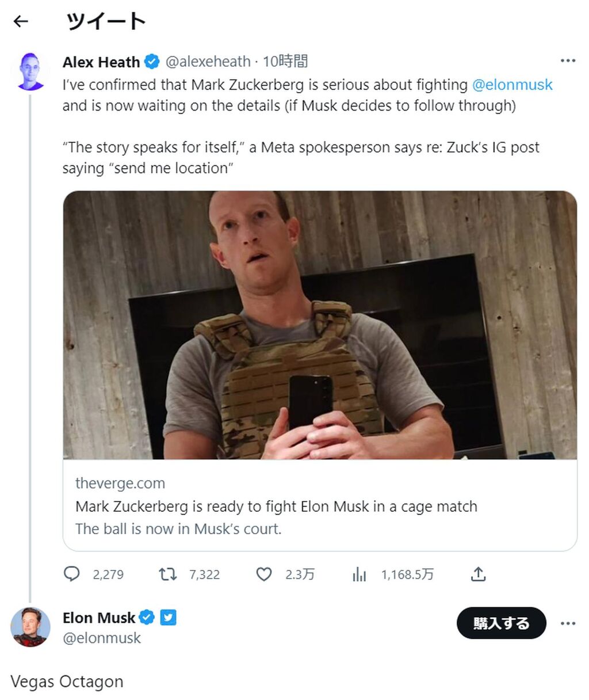589x700 pixels.
Task: Click the back arrow icon
Action: pyautogui.click(x=21, y=21)
